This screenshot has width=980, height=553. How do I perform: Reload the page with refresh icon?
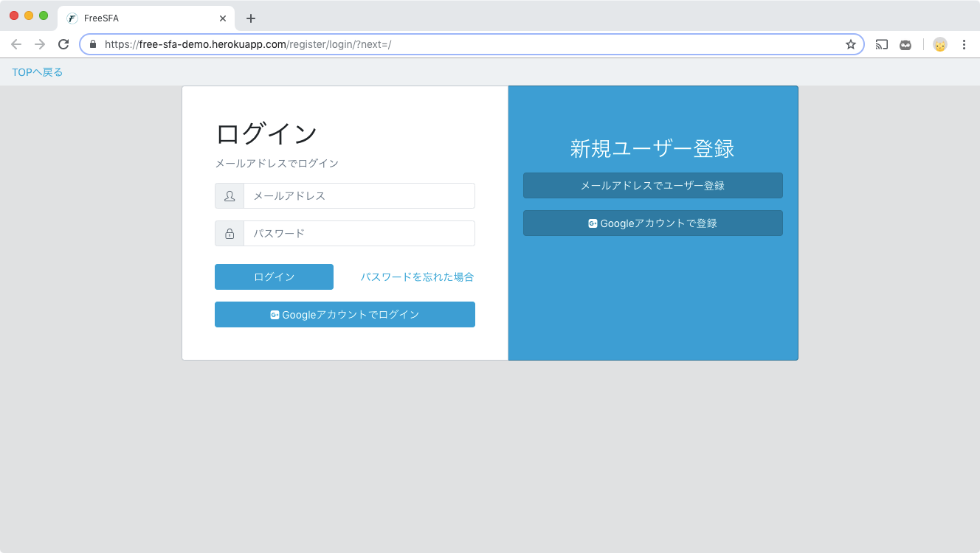(63, 44)
